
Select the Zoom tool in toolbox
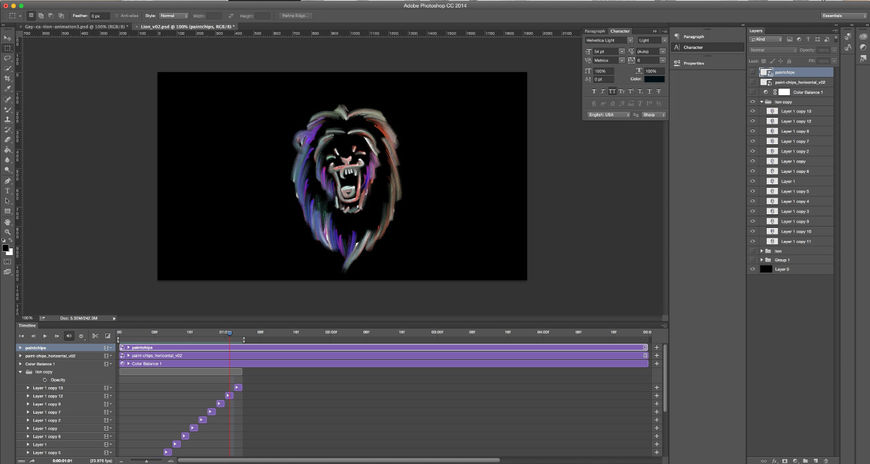(x=7, y=231)
